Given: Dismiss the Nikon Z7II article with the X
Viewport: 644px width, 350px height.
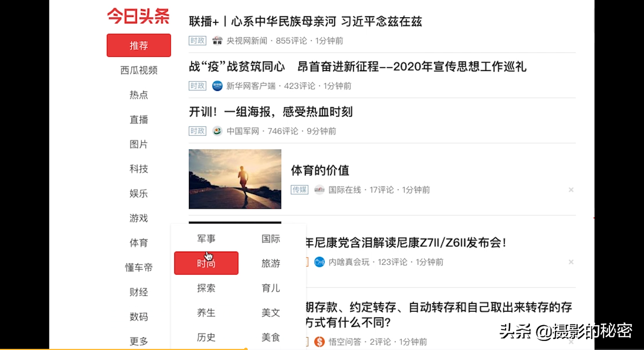Looking at the screenshot, I should pos(571,262).
